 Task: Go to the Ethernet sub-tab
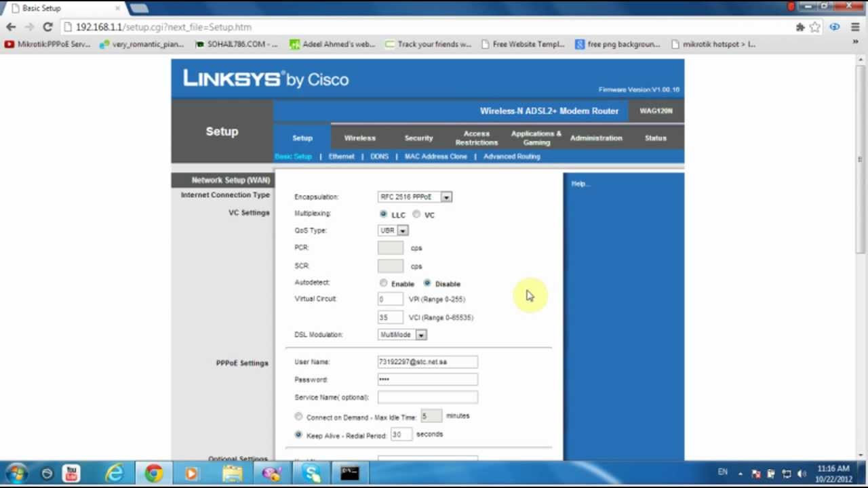pos(341,157)
